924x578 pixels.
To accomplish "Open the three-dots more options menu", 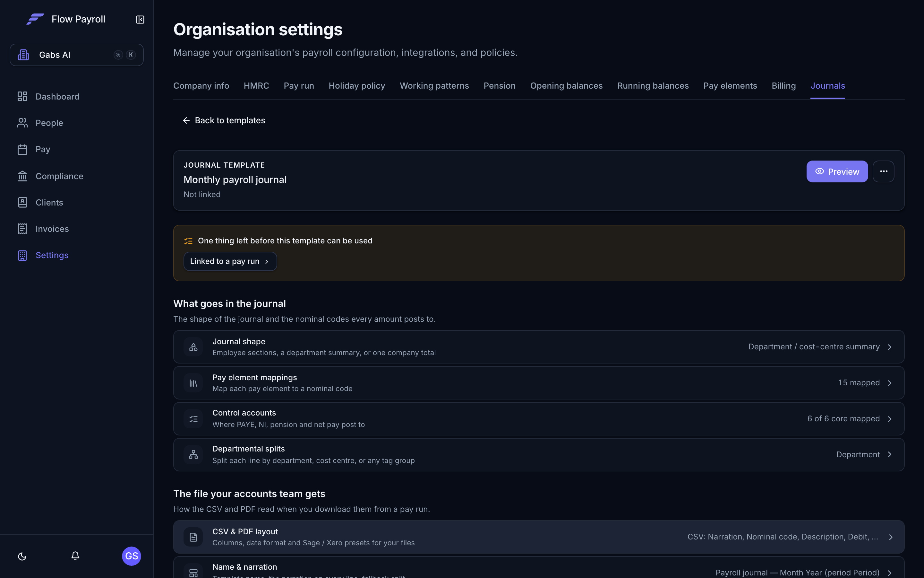I will 884,171.
